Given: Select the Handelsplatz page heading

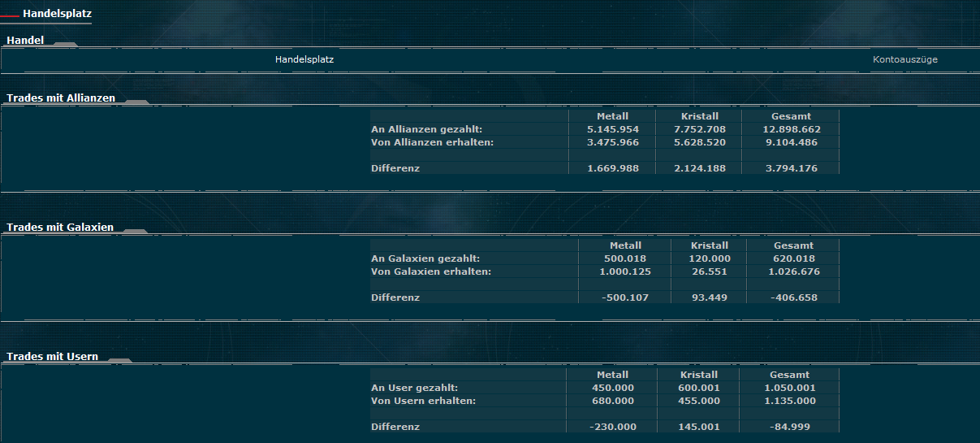Looking at the screenshot, I should pyautogui.click(x=58, y=14).
